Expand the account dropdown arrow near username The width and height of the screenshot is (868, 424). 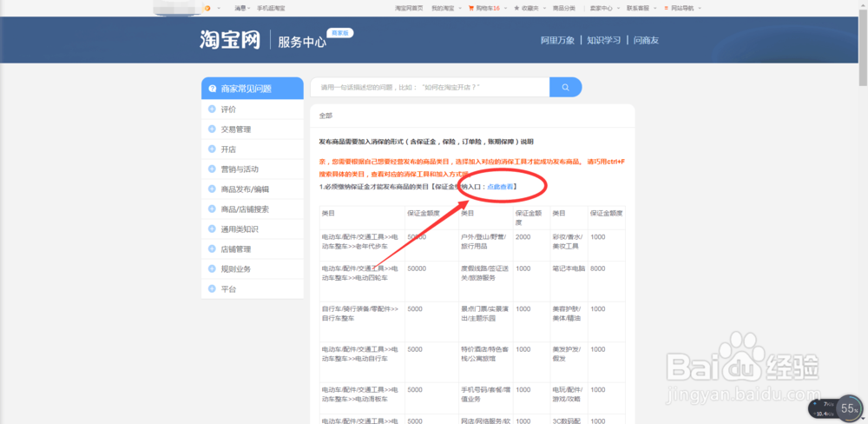(x=220, y=9)
